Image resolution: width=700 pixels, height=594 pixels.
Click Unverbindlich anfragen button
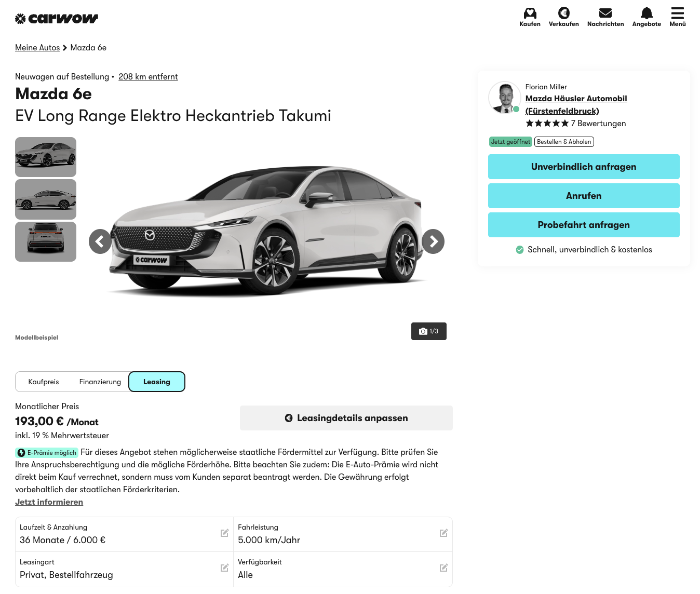[x=584, y=167]
